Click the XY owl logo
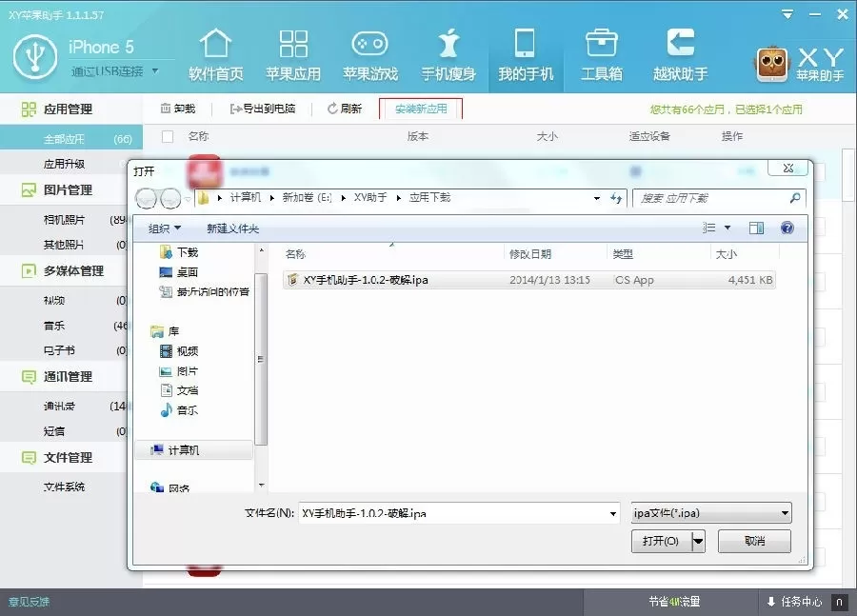857x616 pixels. [x=771, y=64]
